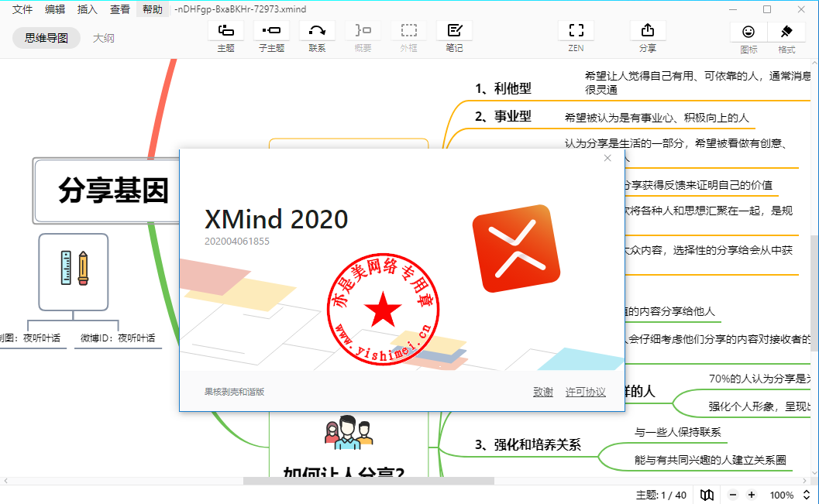819x504 pixels.
Task: Select the 与一些人保持联系 subtopic
Action: click(677, 432)
